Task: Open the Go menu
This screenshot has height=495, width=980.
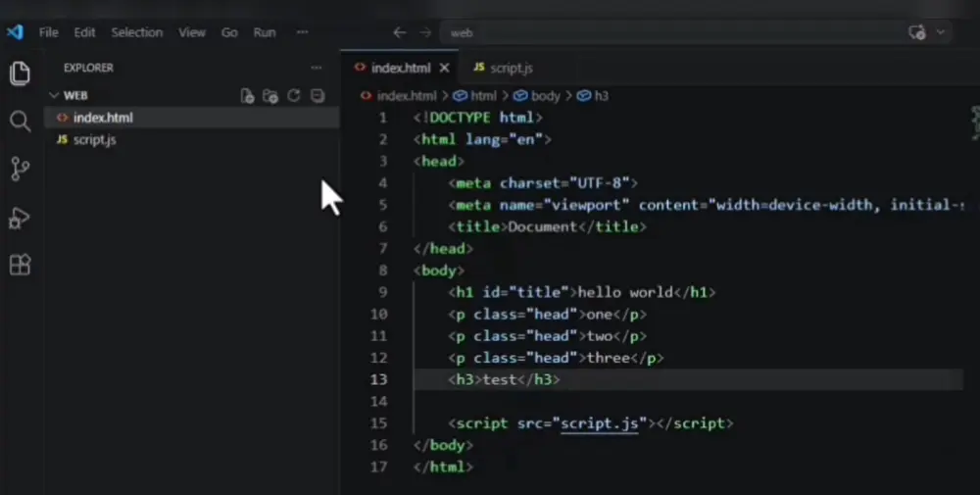Action: click(229, 32)
